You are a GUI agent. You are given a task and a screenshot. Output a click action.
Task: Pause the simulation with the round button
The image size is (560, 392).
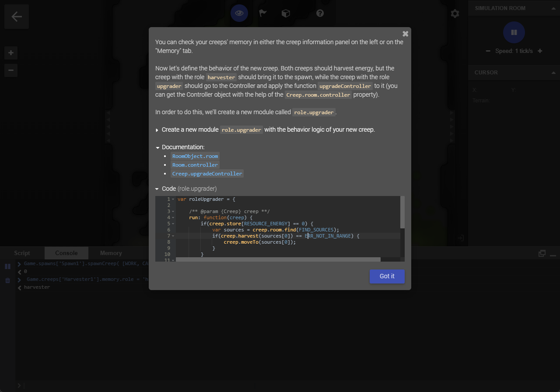tap(514, 32)
